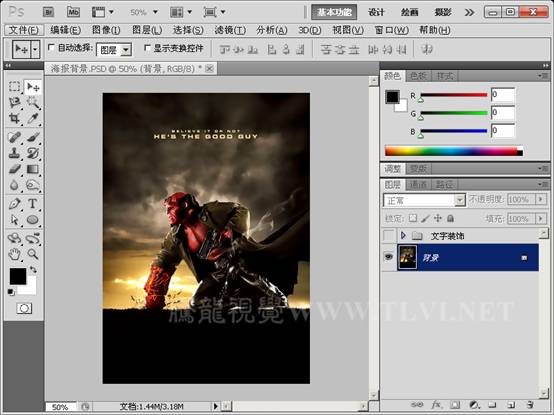The width and height of the screenshot is (554, 415).
Task: Select the Lasso tool
Action: click(x=14, y=102)
